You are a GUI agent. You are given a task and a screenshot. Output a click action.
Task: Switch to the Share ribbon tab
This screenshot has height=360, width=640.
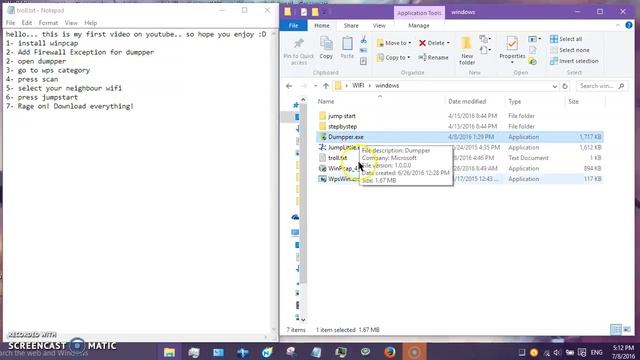351,25
